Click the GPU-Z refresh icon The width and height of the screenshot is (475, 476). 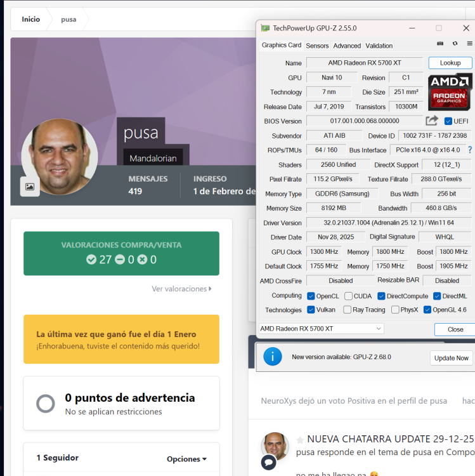455,43
